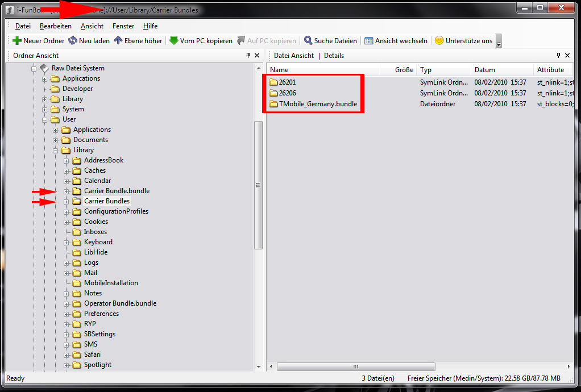
Task: Go up one level with Ebene höher
Action: [x=118, y=41]
